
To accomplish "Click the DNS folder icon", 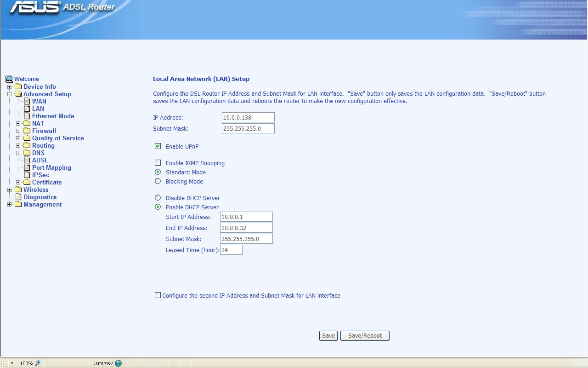I will [x=27, y=153].
